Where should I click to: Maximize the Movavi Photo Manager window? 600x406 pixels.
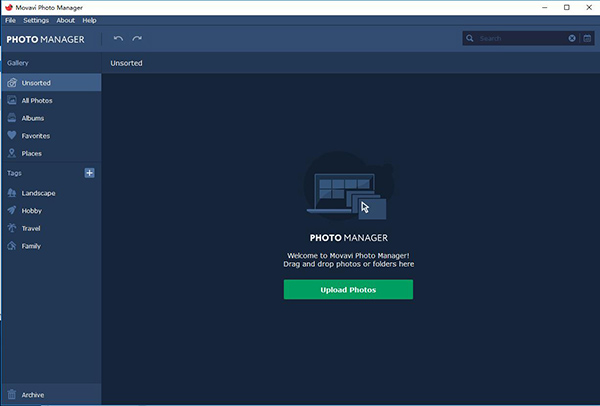567,7
